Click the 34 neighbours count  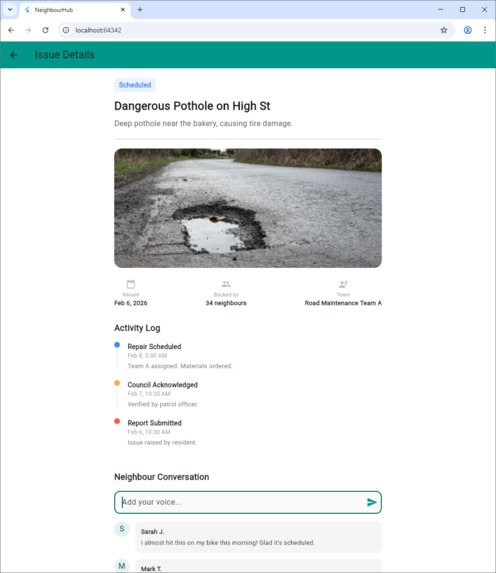[x=226, y=303]
